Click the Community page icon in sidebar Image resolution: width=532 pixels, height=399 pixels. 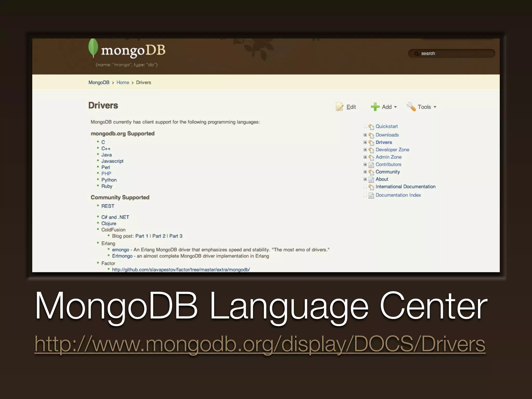point(371,172)
